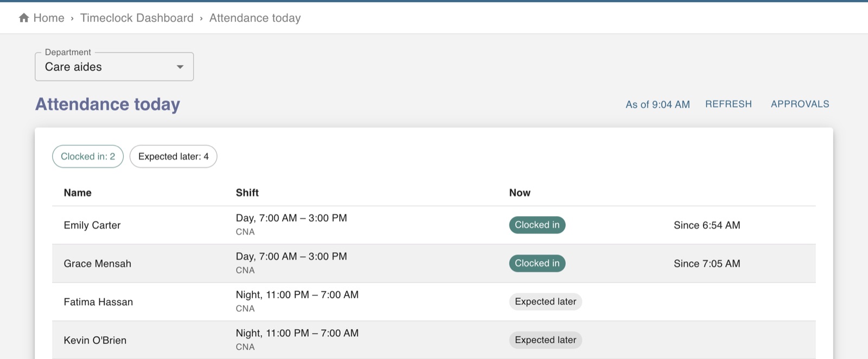The image size is (868, 359).
Task: Select Fatima Hassan's name
Action: pyautogui.click(x=98, y=302)
